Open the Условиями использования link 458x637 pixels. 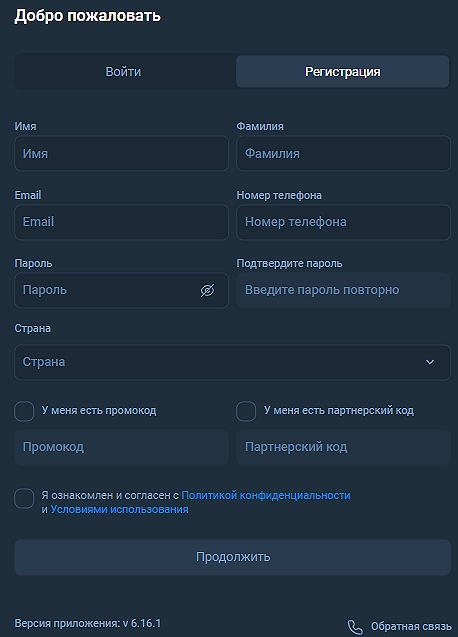pyautogui.click(x=119, y=509)
